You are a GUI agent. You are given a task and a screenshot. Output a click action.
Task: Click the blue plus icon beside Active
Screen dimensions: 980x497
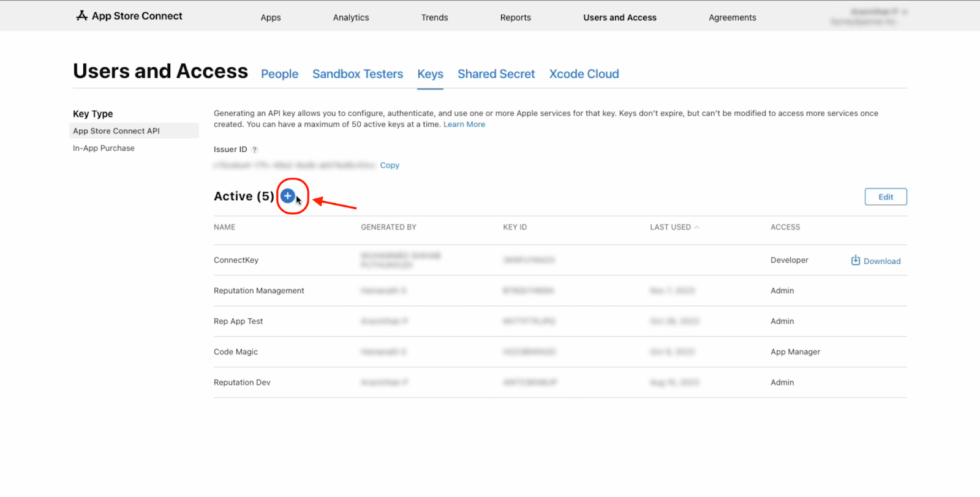(x=287, y=196)
